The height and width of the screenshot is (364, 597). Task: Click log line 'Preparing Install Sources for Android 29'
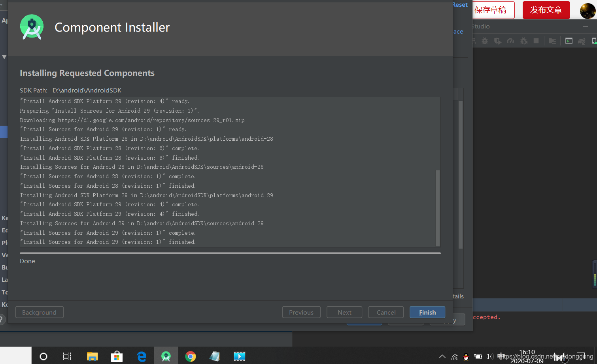110,111
